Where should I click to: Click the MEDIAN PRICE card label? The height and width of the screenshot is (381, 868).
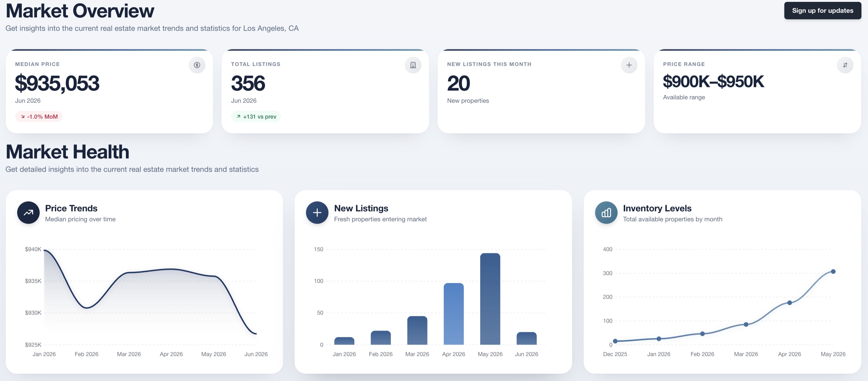(37, 64)
